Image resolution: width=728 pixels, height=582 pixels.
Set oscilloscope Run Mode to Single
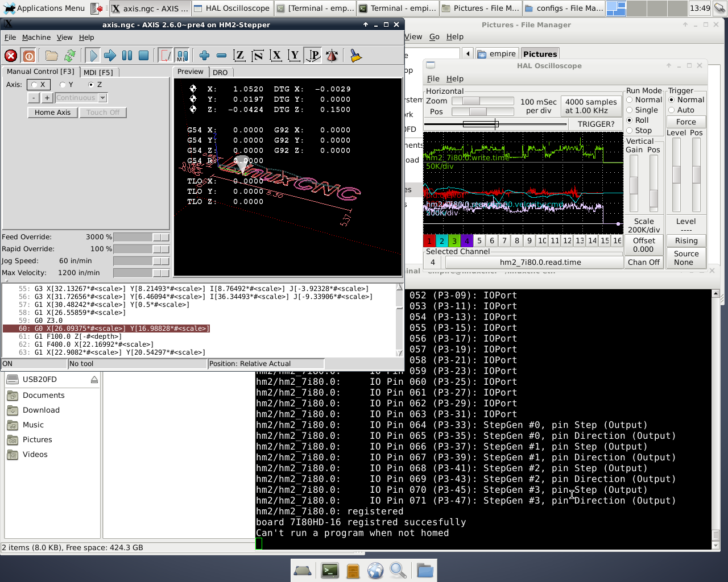pyautogui.click(x=642, y=110)
